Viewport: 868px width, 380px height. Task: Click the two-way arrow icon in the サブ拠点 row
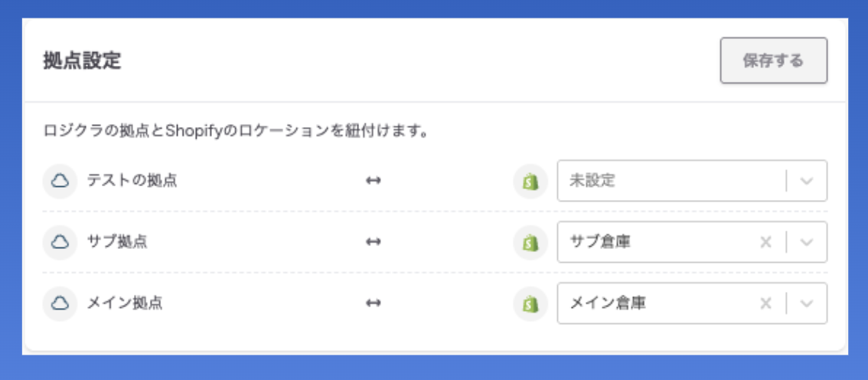tap(374, 242)
